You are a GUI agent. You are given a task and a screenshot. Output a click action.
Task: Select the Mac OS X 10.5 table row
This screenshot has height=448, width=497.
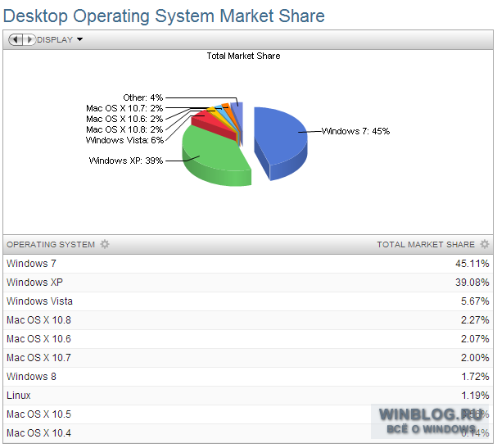point(248,414)
